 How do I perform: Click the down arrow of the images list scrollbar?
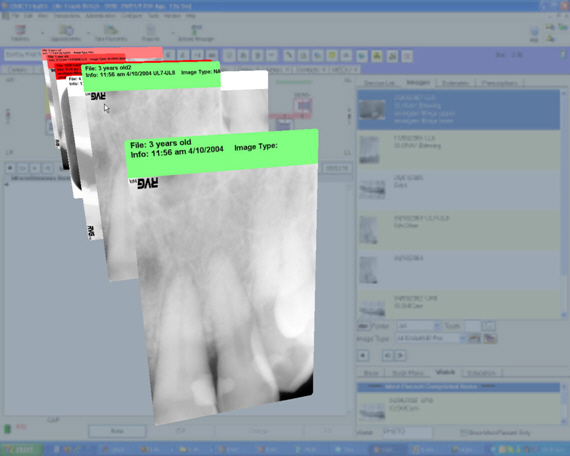pyautogui.click(x=564, y=315)
